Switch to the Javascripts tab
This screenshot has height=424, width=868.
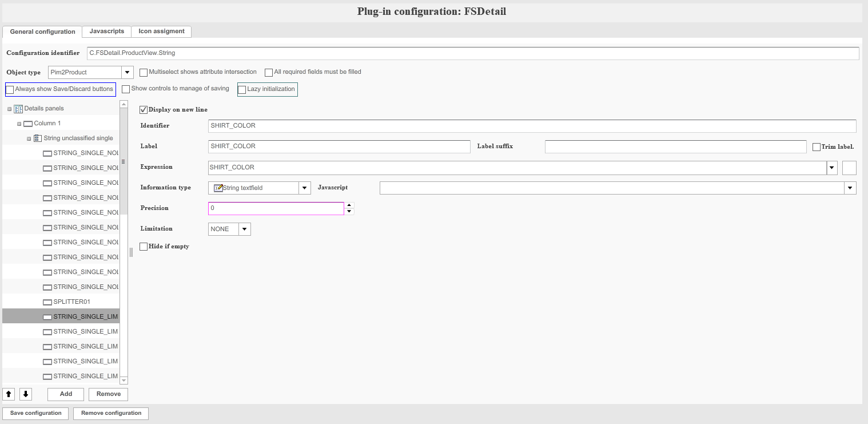(x=106, y=31)
